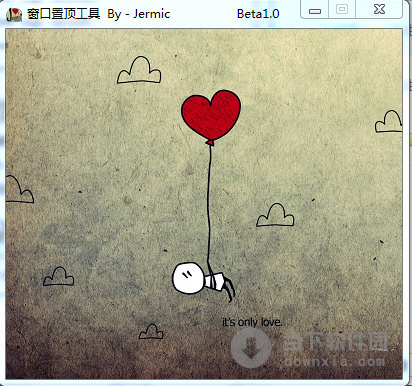Click the Beta1.0 version label
Screen dimensions: 412x386
(x=258, y=14)
